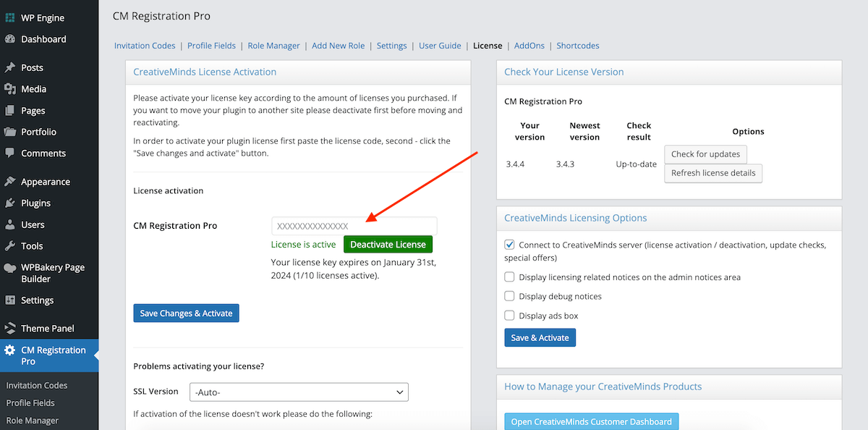Click the WPBakery Page Builder icon
Image resolution: width=868 pixels, height=430 pixels.
click(10, 268)
